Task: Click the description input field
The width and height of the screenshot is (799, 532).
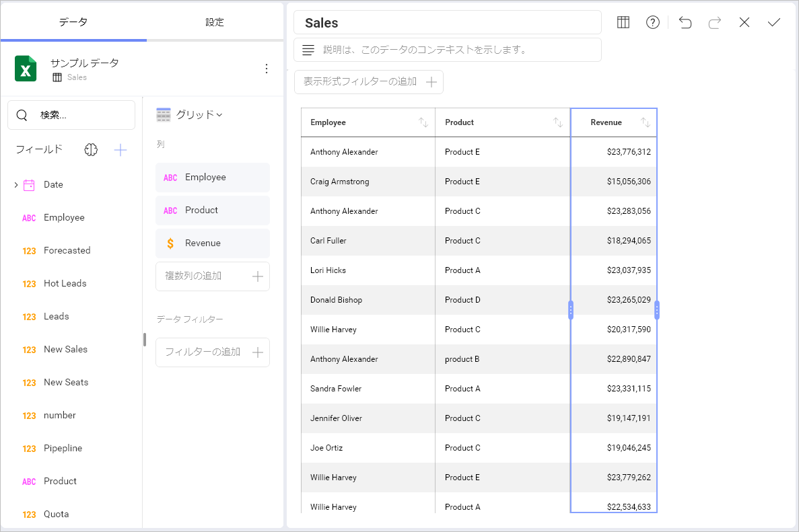Action: point(448,50)
